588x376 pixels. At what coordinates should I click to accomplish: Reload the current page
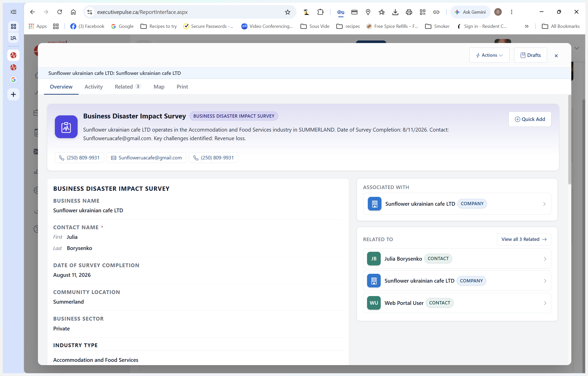(x=60, y=12)
